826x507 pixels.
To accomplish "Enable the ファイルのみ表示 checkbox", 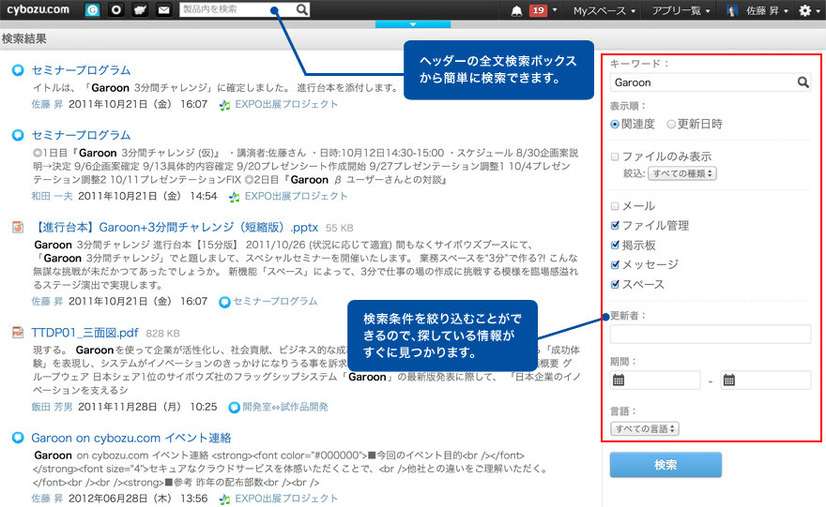I will (x=615, y=157).
